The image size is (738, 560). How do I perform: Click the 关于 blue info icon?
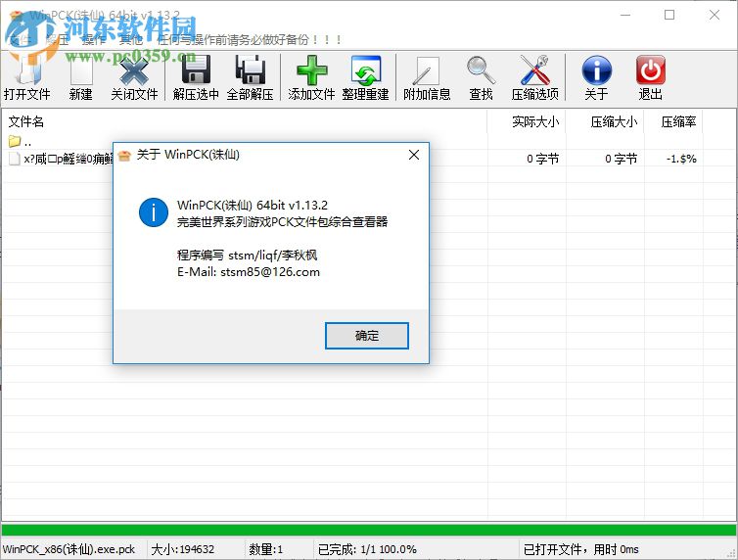596,70
